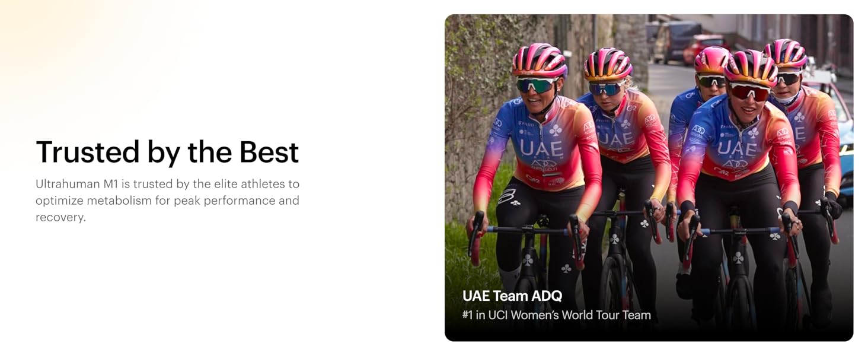Image resolution: width=868 pixels, height=356 pixels.
Task: Open the UAE Team ADQ caption title
Action: [512, 295]
